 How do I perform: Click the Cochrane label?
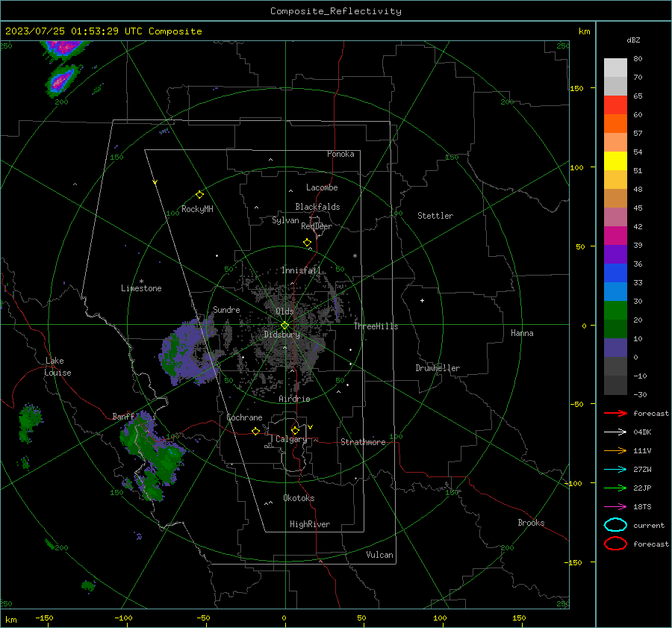point(244,417)
